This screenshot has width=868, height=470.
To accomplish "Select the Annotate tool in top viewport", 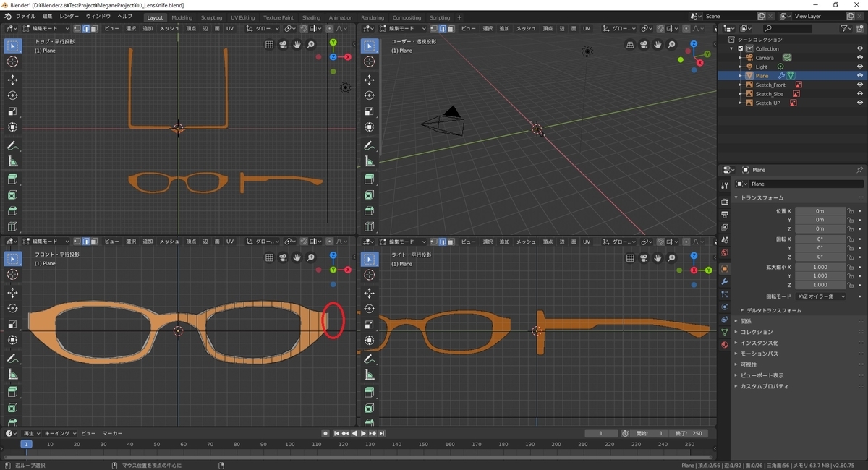I will click(x=13, y=145).
